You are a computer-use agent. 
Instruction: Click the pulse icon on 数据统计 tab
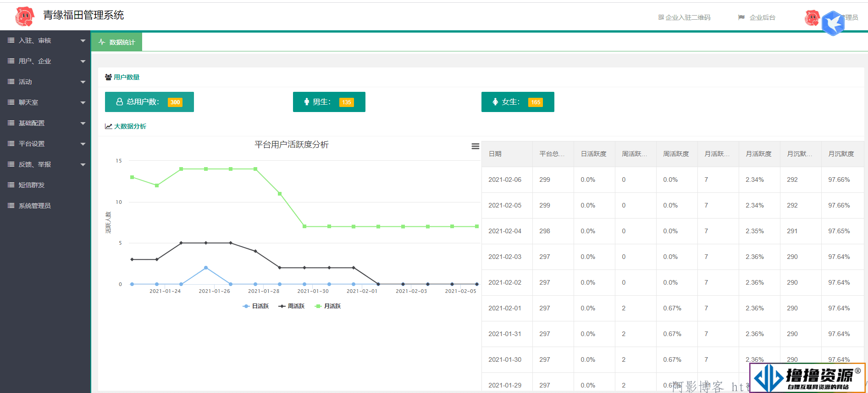(x=102, y=42)
